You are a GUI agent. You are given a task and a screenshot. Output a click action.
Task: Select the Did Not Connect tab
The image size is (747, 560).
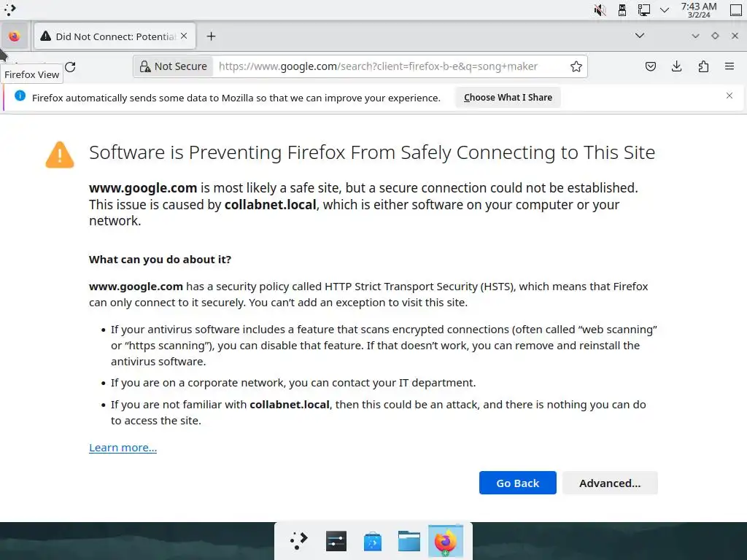pyautogui.click(x=115, y=36)
